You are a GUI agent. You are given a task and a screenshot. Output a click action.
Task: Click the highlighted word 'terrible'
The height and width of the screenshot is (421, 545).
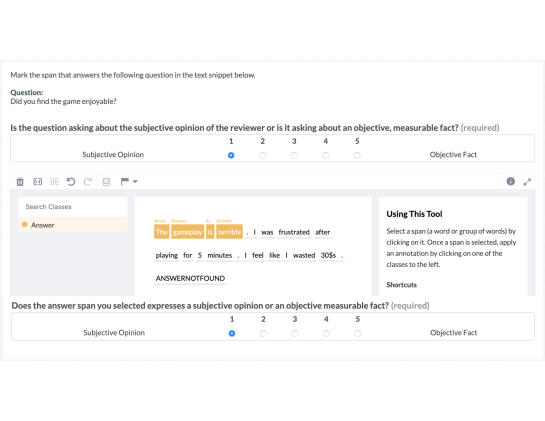(229, 232)
